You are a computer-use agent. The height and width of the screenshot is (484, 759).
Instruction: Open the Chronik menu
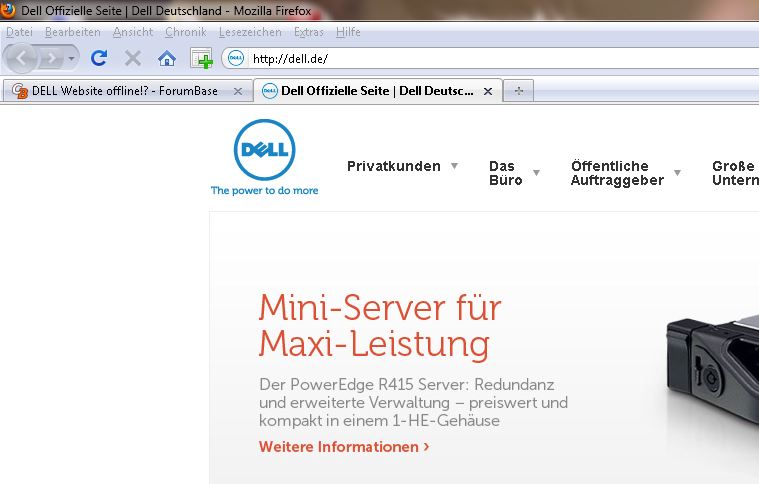pyautogui.click(x=185, y=32)
